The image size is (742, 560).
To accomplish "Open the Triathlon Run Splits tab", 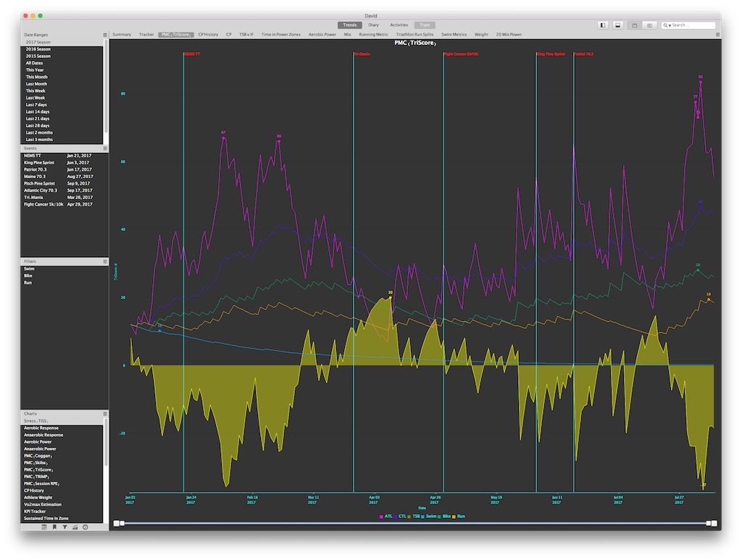I will (x=414, y=35).
